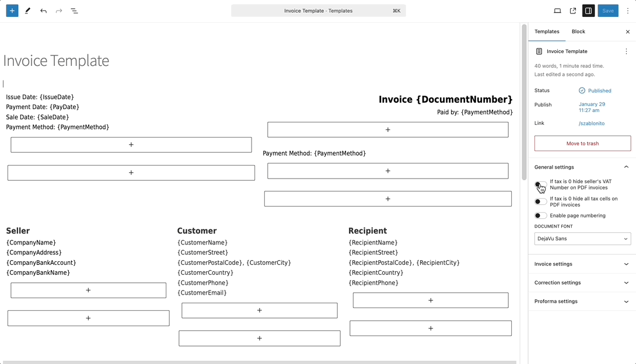Select the {RecipientCountry} placeholder
This screenshot has width=636, height=364.
pyautogui.click(x=376, y=273)
